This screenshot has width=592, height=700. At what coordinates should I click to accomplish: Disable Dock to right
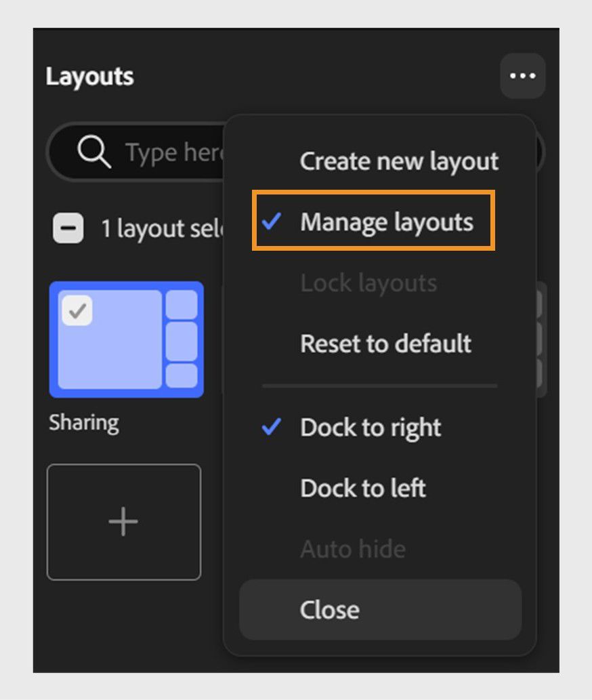pyautogui.click(x=371, y=428)
